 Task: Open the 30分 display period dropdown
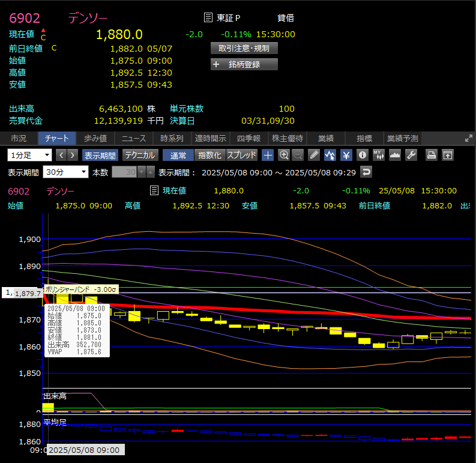point(65,172)
